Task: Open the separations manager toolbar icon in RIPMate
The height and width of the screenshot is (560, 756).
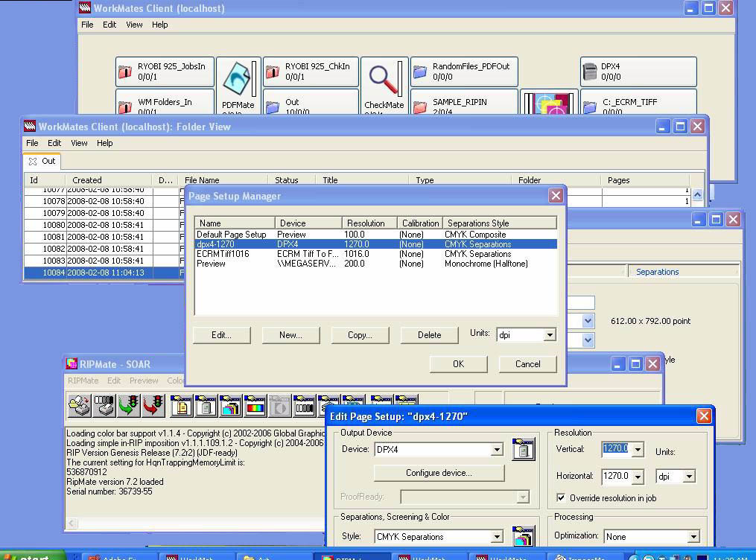Action: pyautogui.click(x=230, y=405)
